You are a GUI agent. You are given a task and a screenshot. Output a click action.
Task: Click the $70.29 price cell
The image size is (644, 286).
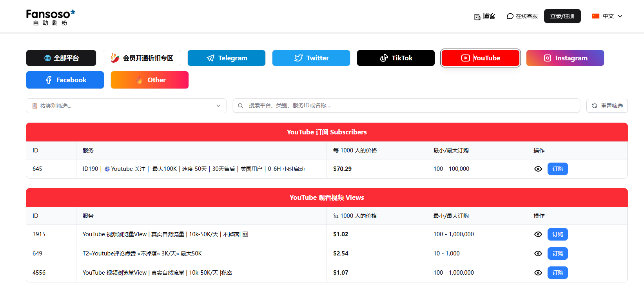[x=377, y=169]
